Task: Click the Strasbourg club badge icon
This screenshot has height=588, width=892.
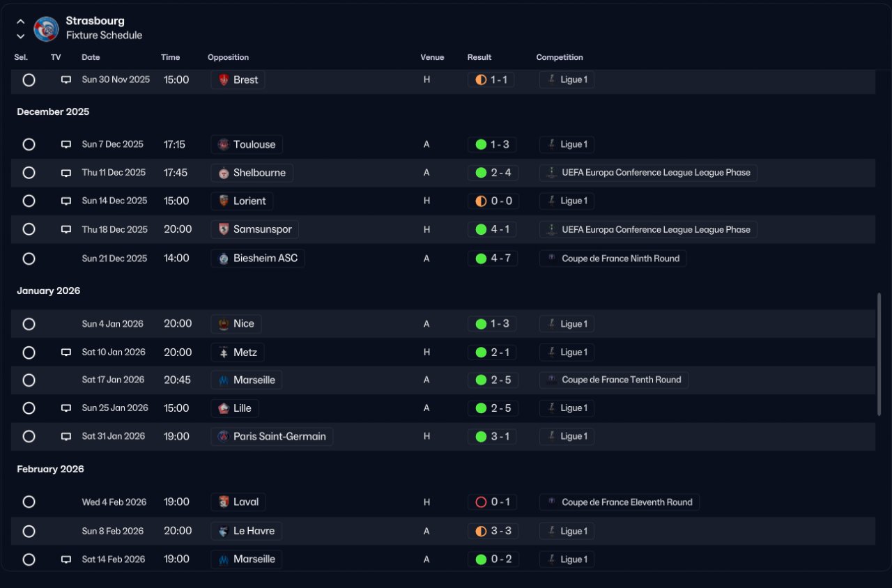Action: pos(46,29)
